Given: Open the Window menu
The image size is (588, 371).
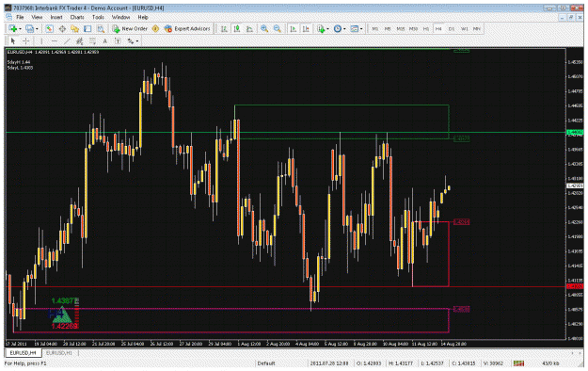Looking at the screenshot, I should [120, 17].
